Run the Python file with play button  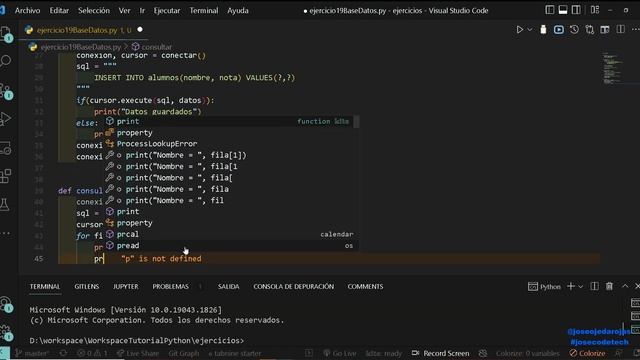pyautogui.click(x=520, y=30)
